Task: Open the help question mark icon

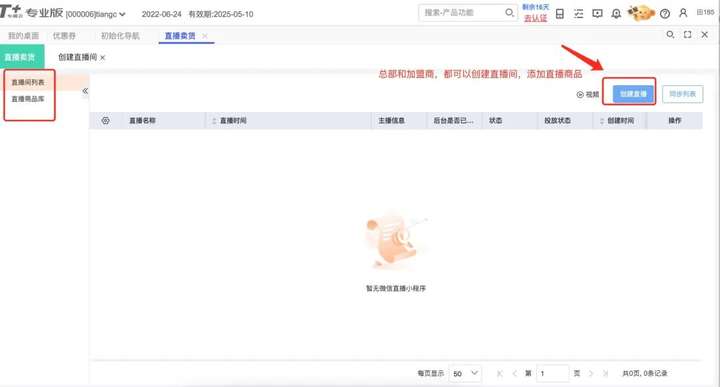Action: pos(664,14)
